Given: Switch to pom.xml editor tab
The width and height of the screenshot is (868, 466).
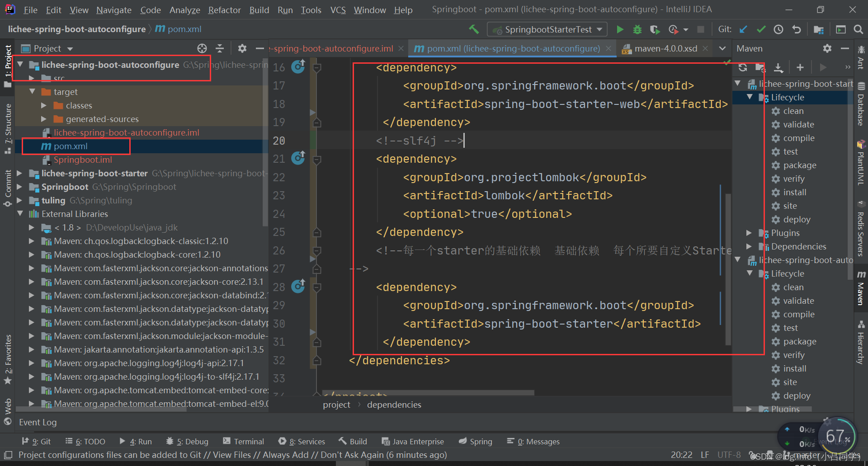Looking at the screenshot, I should tap(513, 48).
